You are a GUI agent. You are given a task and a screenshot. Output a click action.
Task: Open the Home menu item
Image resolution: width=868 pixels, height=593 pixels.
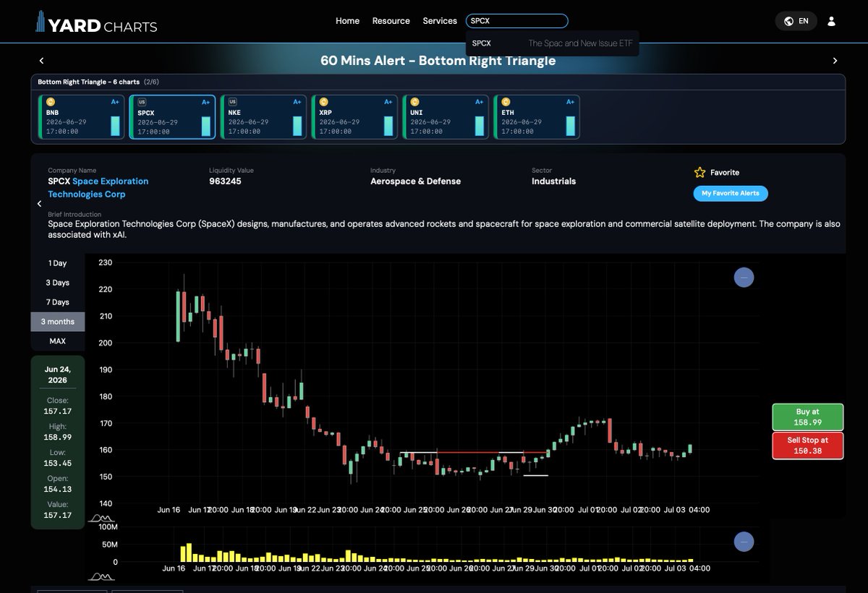pyautogui.click(x=347, y=21)
